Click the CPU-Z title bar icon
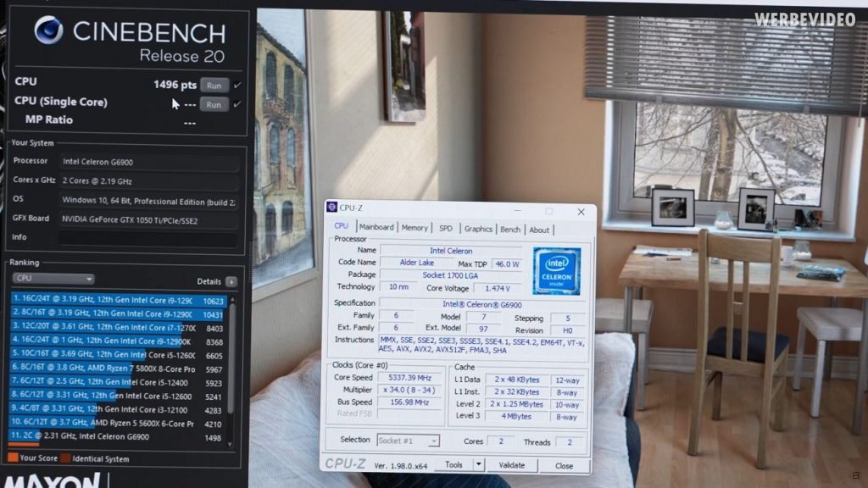This screenshot has width=868, height=488. pyautogui.click(x=332, y=207)
